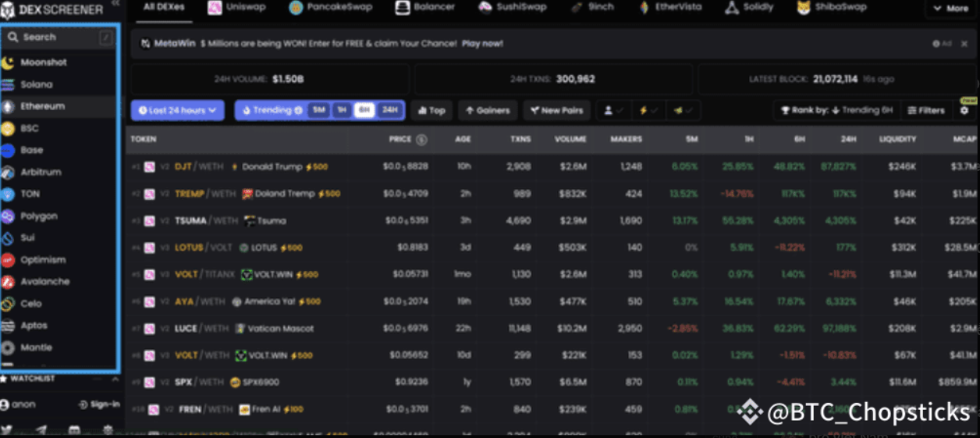Click the SPX6900 token logo

tap(235, 383)
